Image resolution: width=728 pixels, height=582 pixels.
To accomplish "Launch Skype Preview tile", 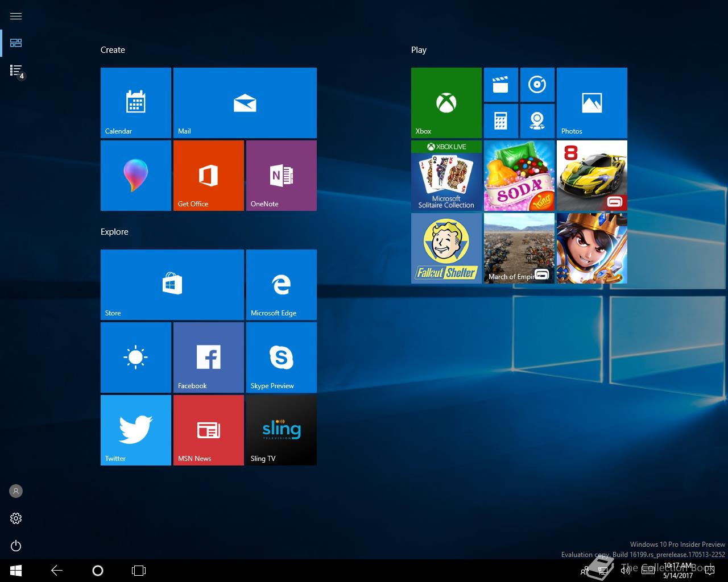I will [x=282, y=357].
